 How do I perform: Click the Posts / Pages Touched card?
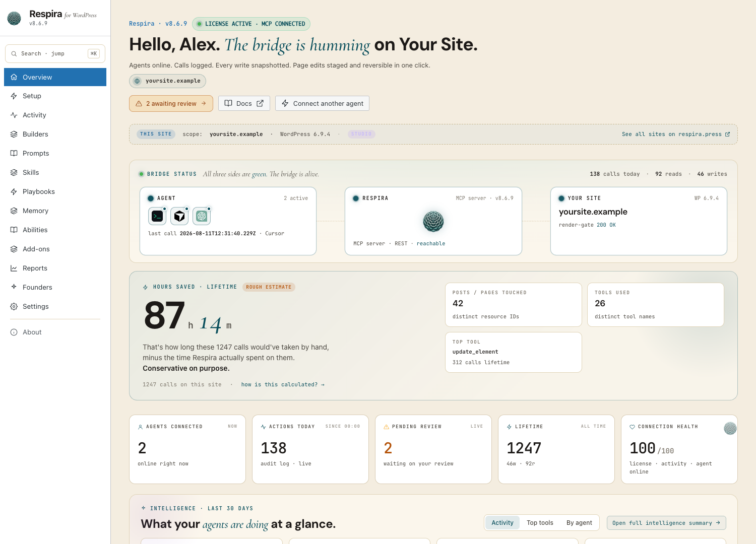click(514, 305)
